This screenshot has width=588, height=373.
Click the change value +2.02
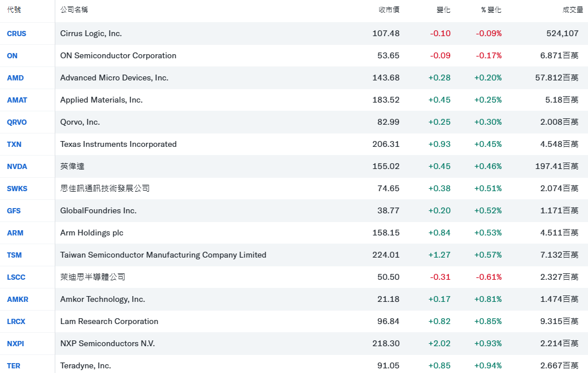click(440, 343)
